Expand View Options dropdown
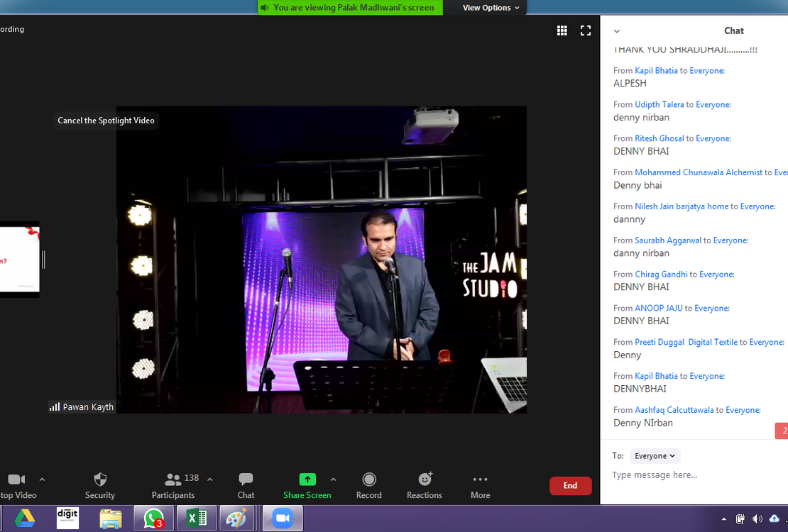The height and width of the screenshot is (532, 788). (491, 8)
